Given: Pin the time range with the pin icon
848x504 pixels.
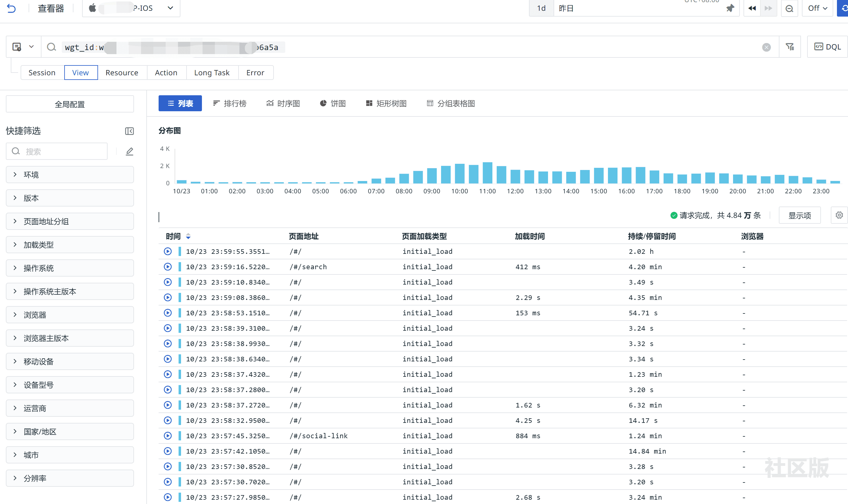Looking at the screenshot, I should click(x=730, y=8).
